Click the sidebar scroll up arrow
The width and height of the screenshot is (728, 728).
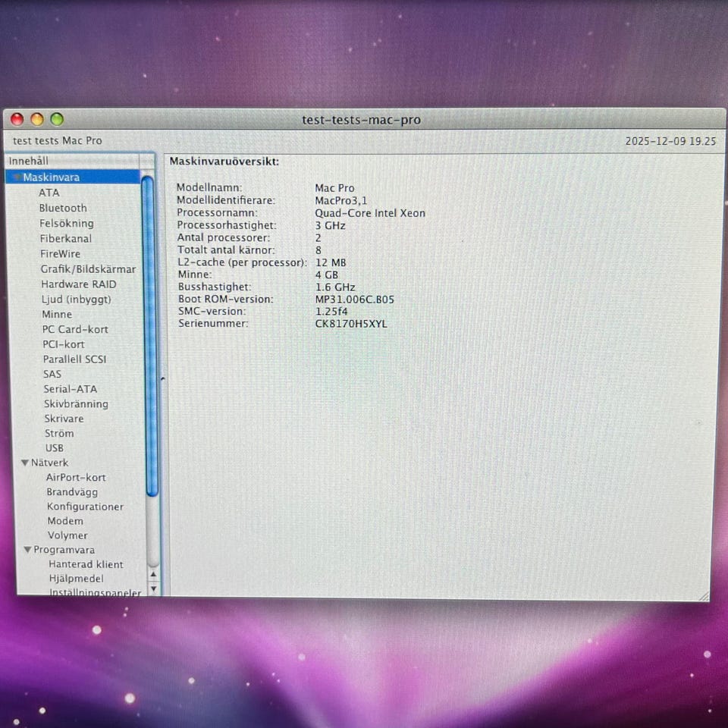coord(153,575)
